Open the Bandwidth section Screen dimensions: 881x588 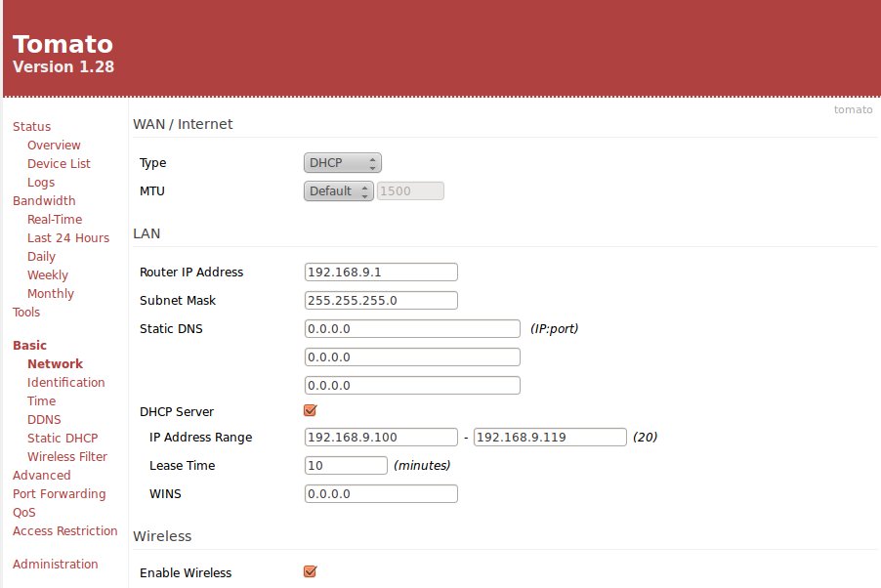click(x=44, y=200)
